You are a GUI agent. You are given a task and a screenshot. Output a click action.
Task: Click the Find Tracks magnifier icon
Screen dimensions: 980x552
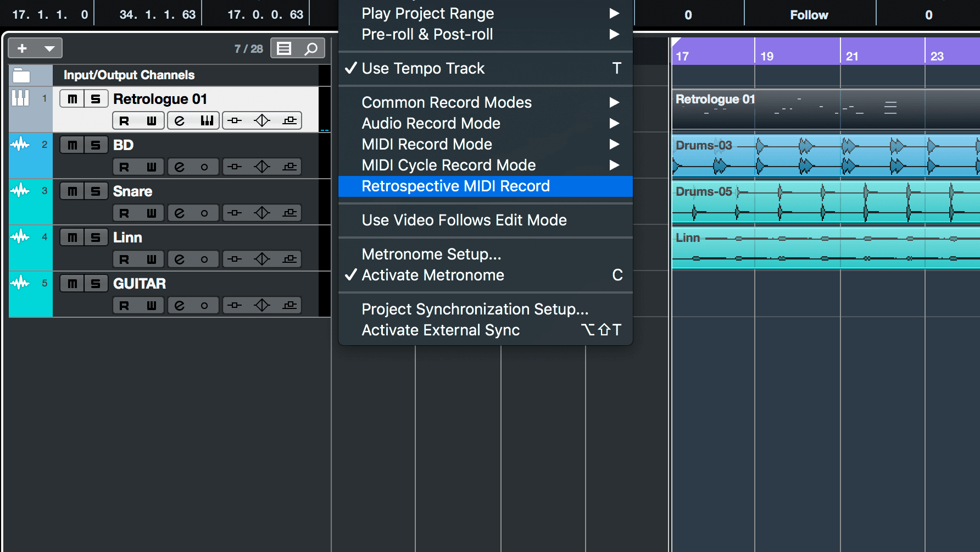pos(311,48)
